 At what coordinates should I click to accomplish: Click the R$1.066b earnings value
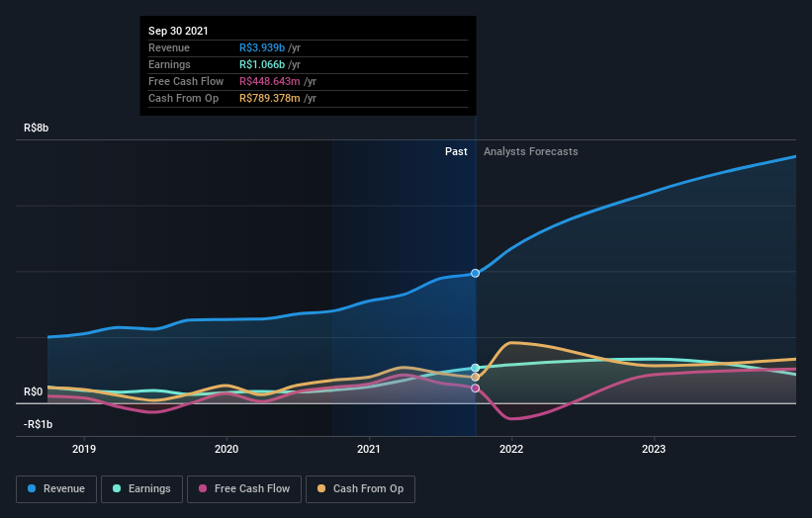pos(262,64)
